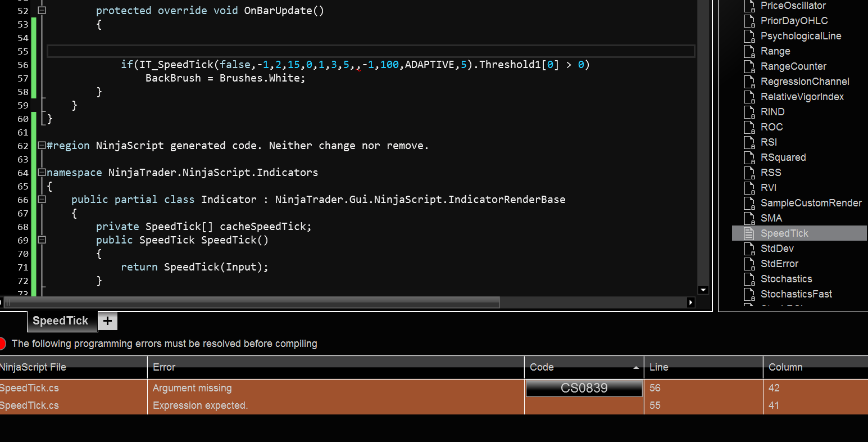Click the horizontal scrollbar right arrow
The width and height of the screenshot is (868, 442).
coord(691,303)
